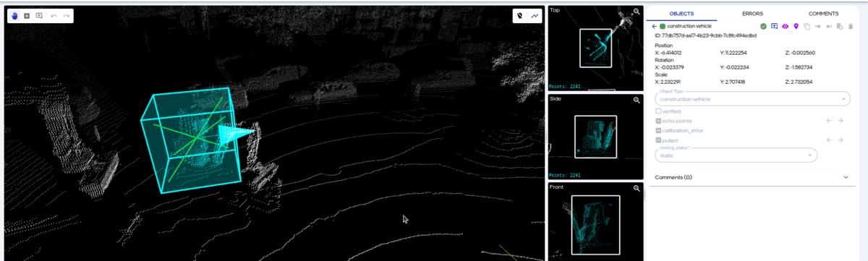Image resolution: width=868 pixels, height=261 pixels.
Task: Toggle the pulled checkbox
Action: (658, 140)
